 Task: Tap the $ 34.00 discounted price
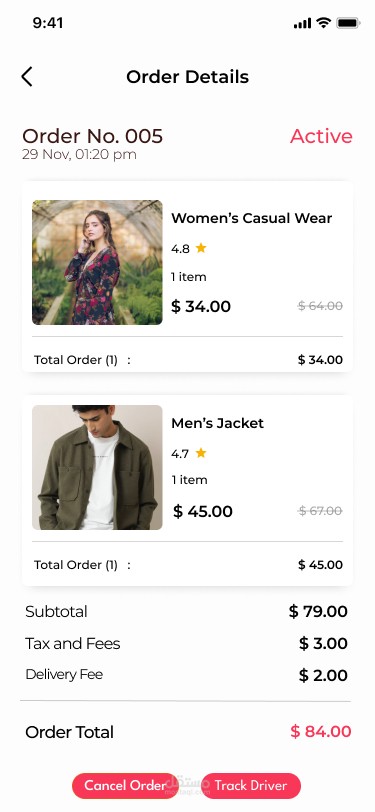tap(201, 306)
